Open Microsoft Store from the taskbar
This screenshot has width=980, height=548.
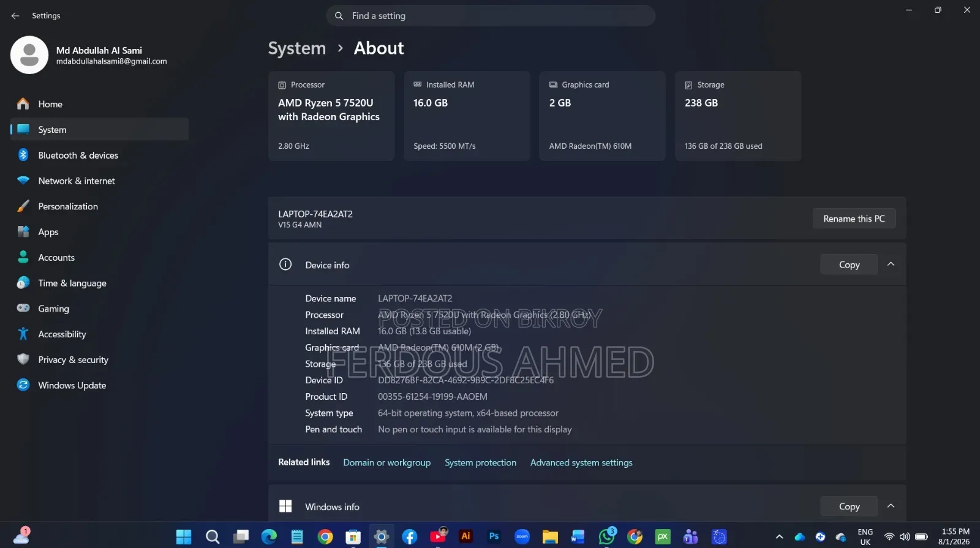(x=353, y=537)
